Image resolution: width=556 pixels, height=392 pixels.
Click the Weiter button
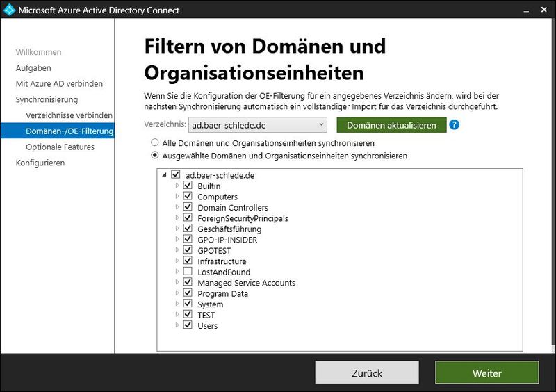pyautogui.click(x=487, y=373)
